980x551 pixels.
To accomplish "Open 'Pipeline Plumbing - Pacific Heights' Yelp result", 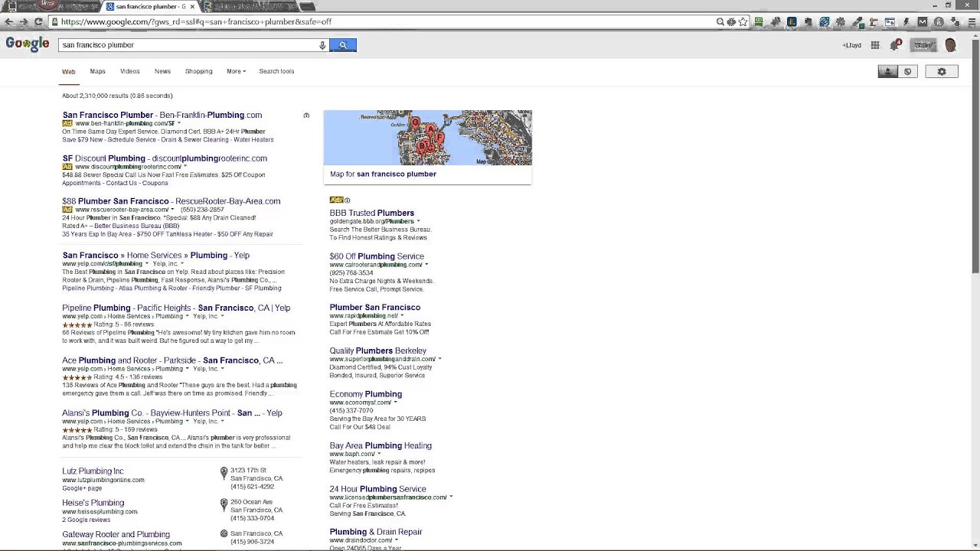I will click(176, 308).
